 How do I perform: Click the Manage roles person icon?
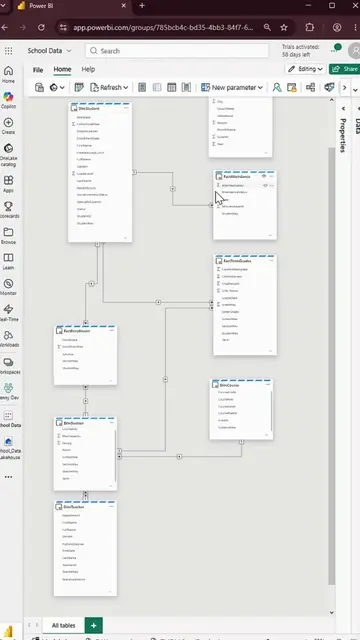coord(277,87)
